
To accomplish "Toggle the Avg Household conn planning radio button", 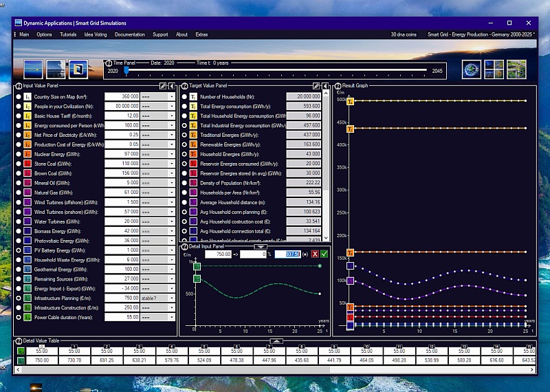I will (184, 212).
